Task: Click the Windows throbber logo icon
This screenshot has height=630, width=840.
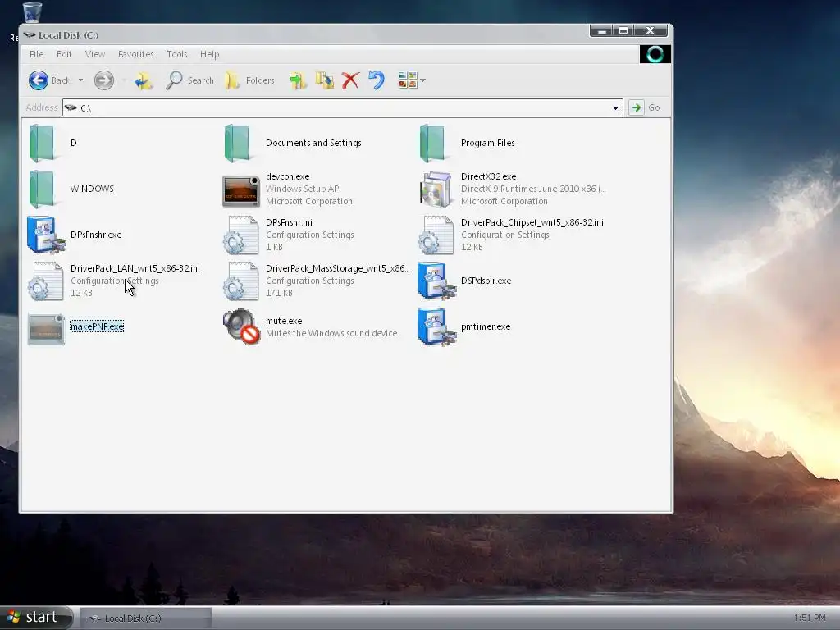Action: 655,54
